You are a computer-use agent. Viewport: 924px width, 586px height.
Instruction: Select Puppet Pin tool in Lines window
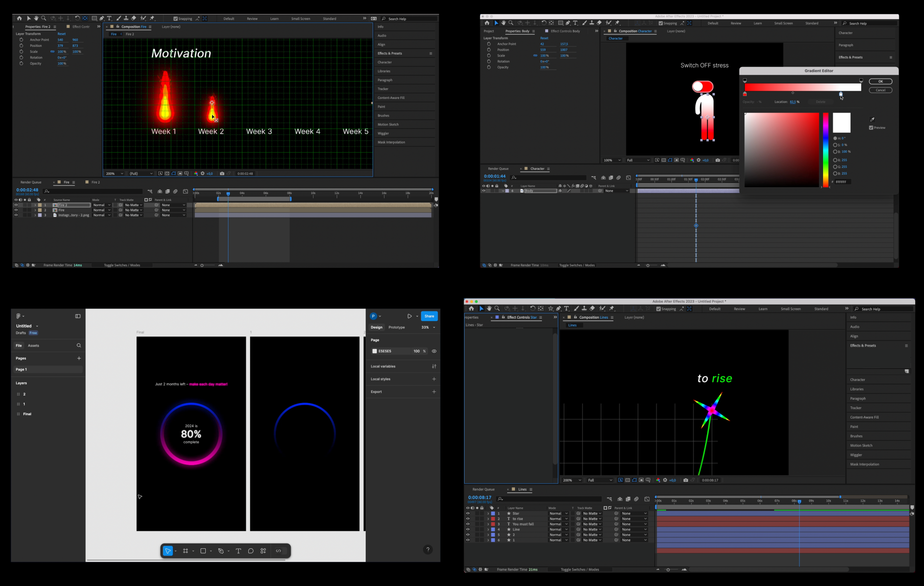click(x=611, y=308)
